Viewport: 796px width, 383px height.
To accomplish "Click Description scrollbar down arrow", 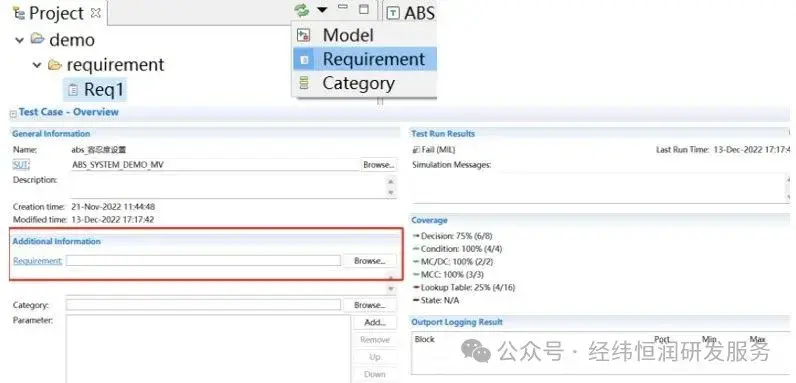I will (x=390, y=192).
